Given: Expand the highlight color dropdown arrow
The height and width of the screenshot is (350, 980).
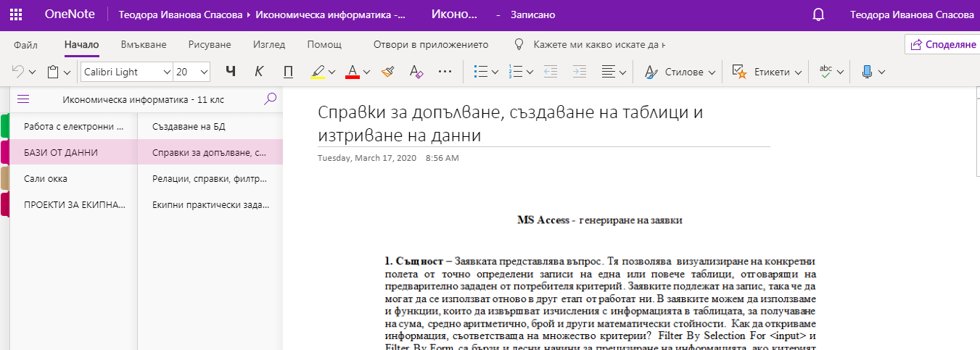Looking at the screenshot, I should pos(332,72).
